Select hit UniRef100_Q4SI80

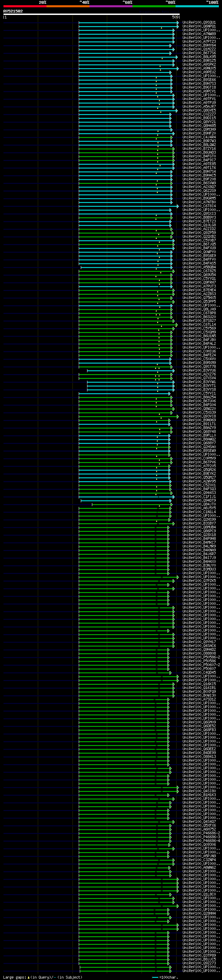coord(199,791)
